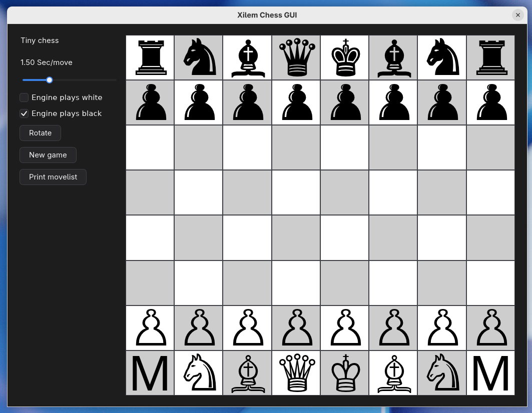532x413 pixels.
Task: Click M piece in bottom-right corner
Action: click(x=490, y=373)
